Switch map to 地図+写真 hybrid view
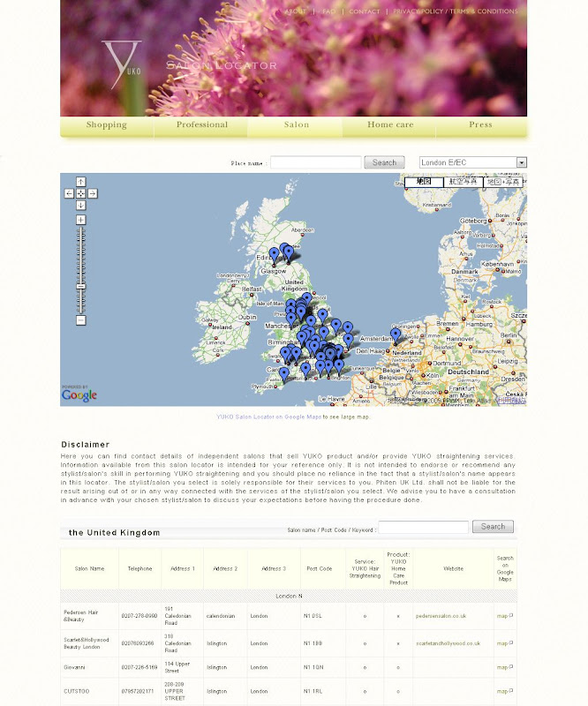 tap(503, 182)
